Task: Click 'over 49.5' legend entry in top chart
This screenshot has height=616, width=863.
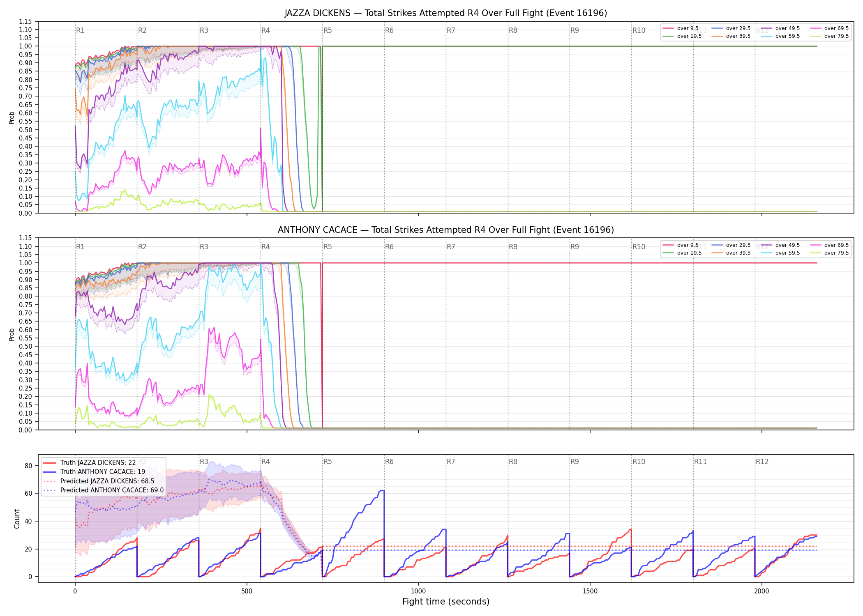Action: coord(780,28)
